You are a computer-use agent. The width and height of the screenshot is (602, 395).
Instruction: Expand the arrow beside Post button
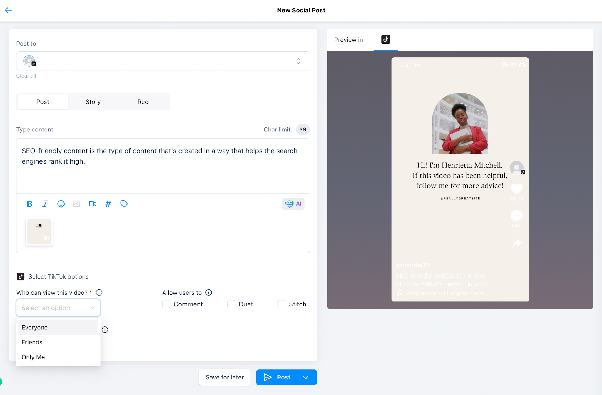pyautogui.click(x=306, y=377)
